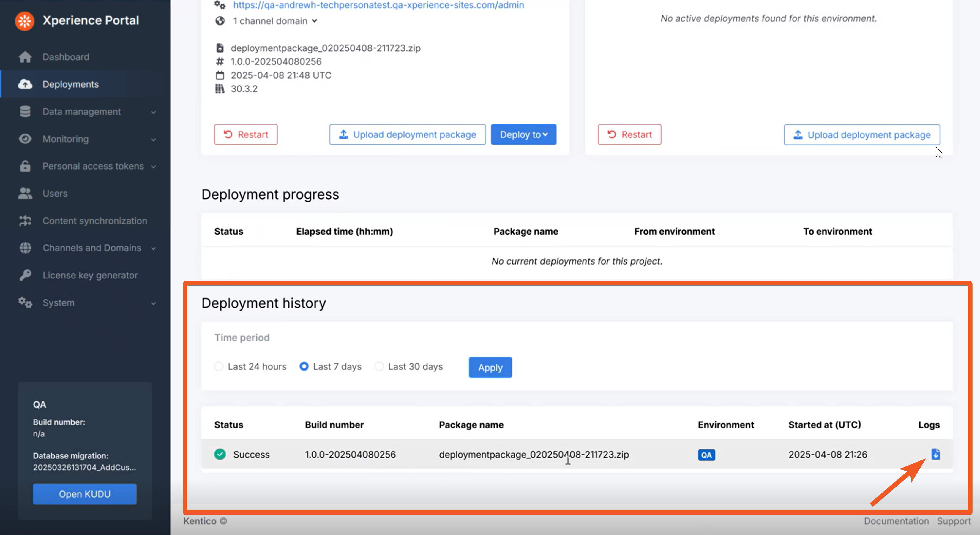The width and height of the screenshot is (980, 535).
Task: Click the QA environment badge
Action: (x=706, y=455)
